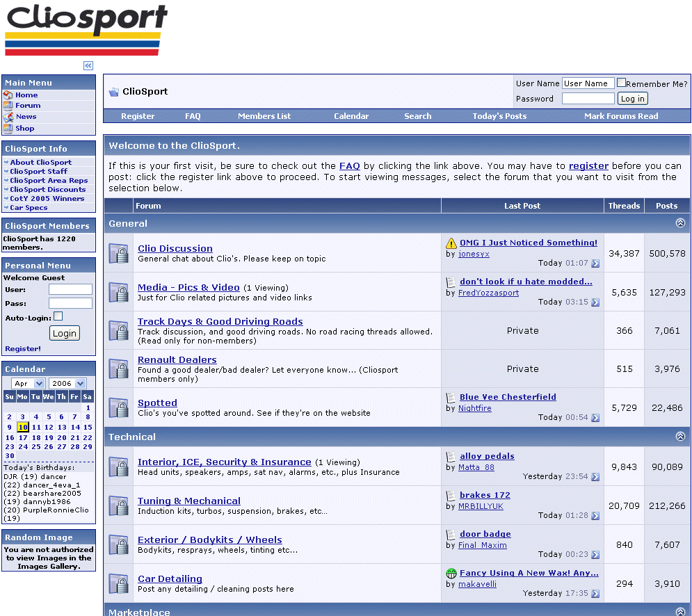Click the Clio Discussion forum lock icon

click(x=118, y=254)
